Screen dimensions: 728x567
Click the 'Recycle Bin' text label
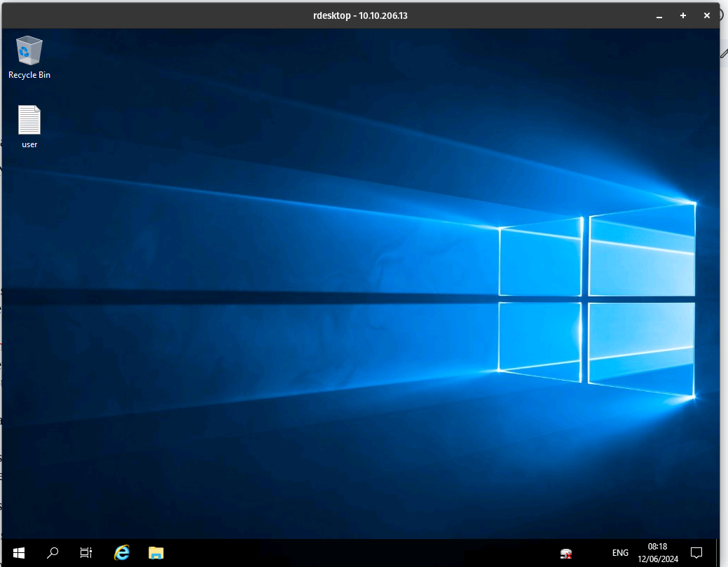point(29,75)
